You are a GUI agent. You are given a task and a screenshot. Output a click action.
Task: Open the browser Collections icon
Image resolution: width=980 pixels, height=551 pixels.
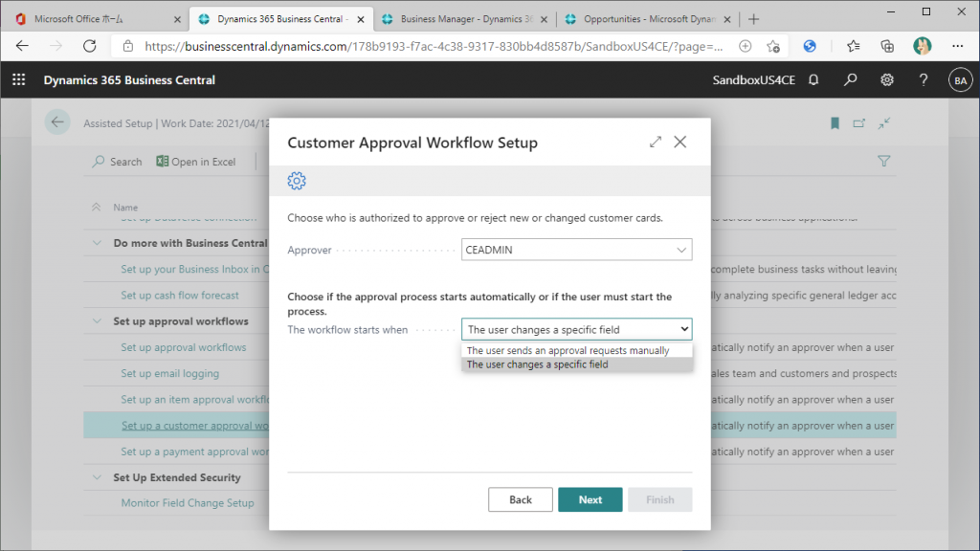coord(887,46)
